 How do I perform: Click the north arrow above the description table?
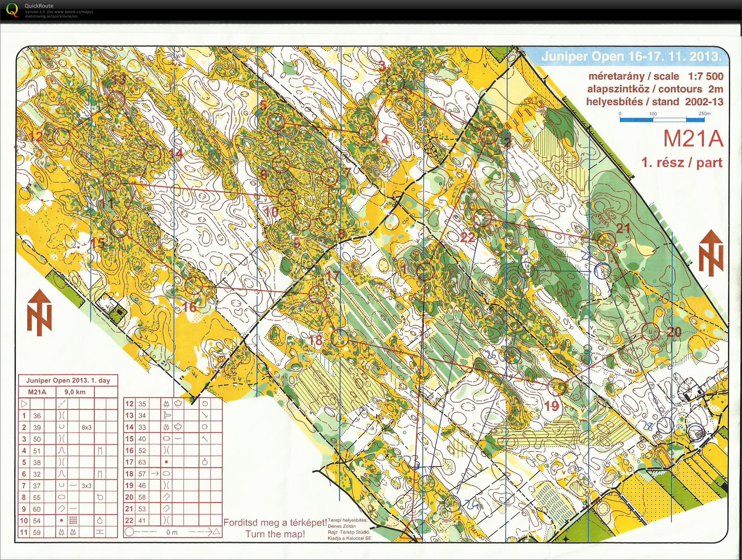tap(39, 312)
